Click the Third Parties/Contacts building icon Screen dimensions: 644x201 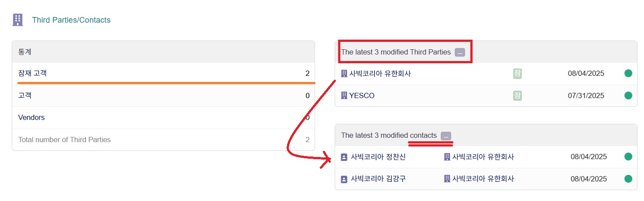click(x=17, y=20)
